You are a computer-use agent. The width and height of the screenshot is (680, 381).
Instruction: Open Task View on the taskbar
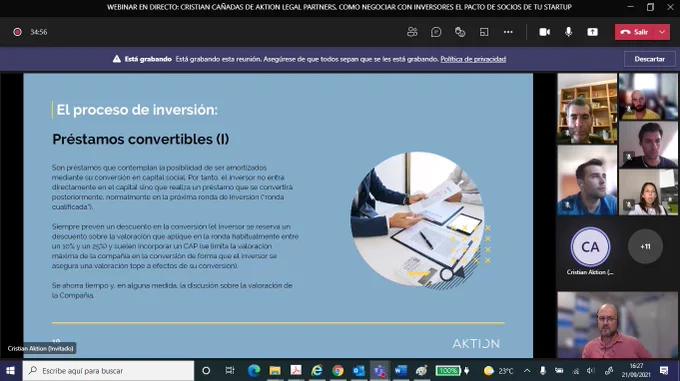[230, 371]
